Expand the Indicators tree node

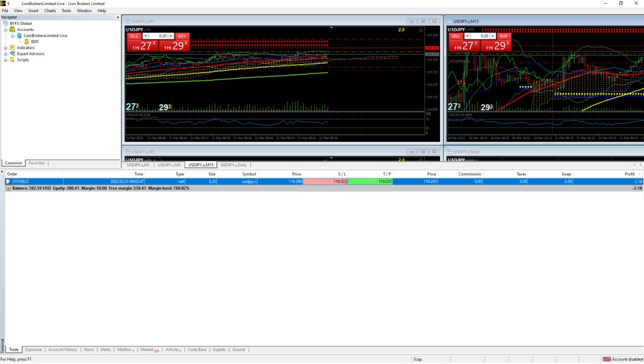5,48
